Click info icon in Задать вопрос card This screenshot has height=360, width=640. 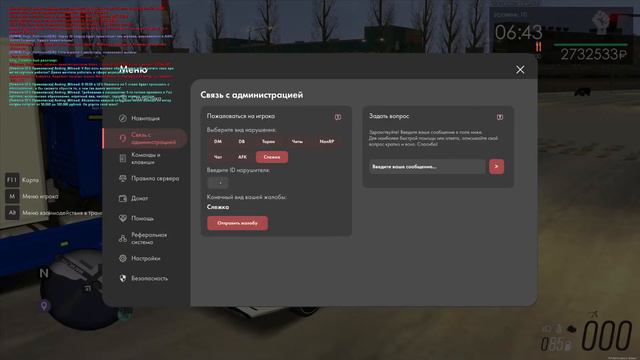click(x=500, y=117)
